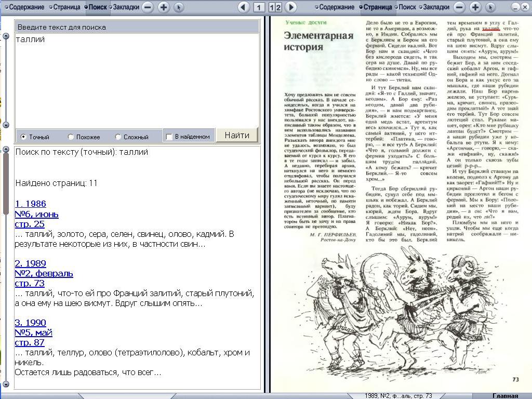Viewport: 532px width, 399px height.
Task: Zoom in using right panel plus icon
Action: [x=474, y=7]
